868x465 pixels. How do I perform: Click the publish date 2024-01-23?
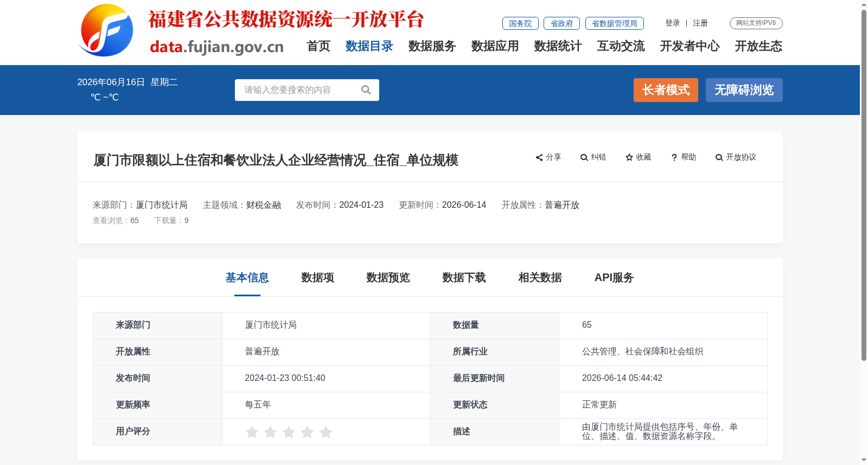pyautogui.click(x=361, y=205)
